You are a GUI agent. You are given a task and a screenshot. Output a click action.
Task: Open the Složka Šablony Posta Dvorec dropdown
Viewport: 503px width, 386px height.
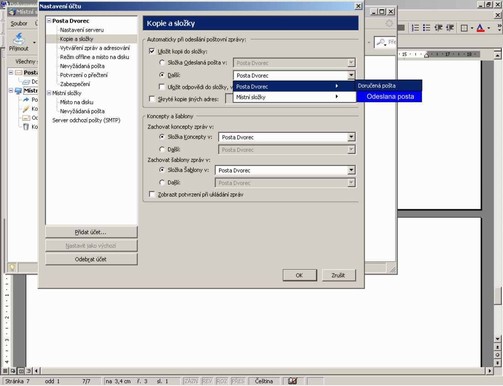pos(351,170)
